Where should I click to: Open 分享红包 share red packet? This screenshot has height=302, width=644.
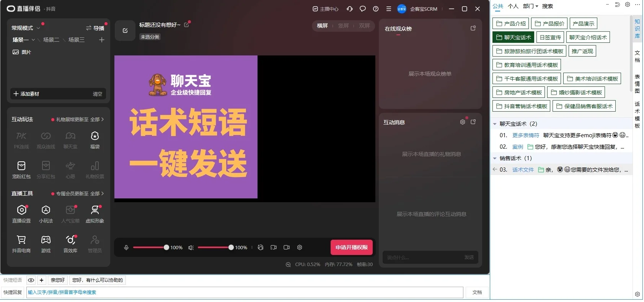click(46, 170)
